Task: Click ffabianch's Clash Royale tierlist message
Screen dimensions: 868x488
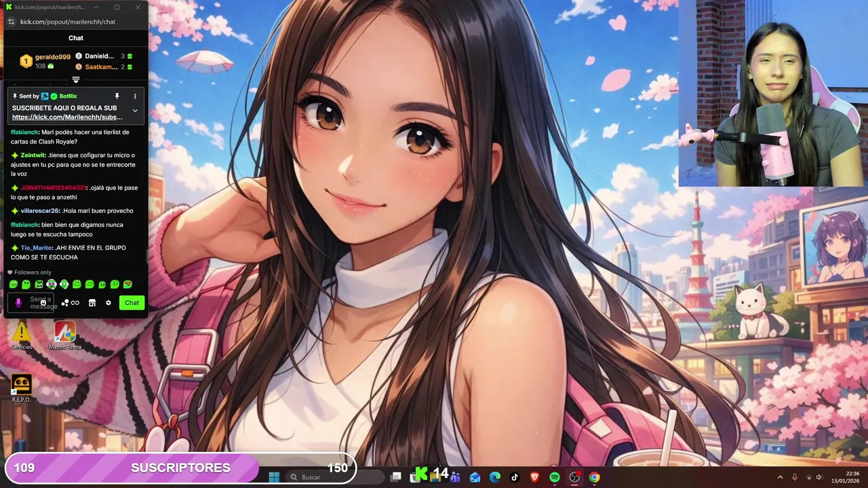Action: pyautogui.click(x=71, y=137)
